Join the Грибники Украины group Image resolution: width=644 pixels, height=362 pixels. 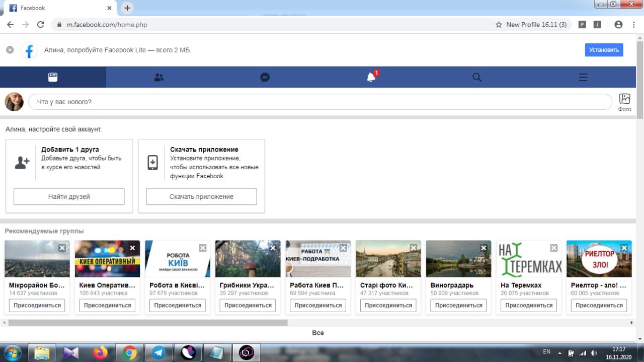click(x=248, y=305)
